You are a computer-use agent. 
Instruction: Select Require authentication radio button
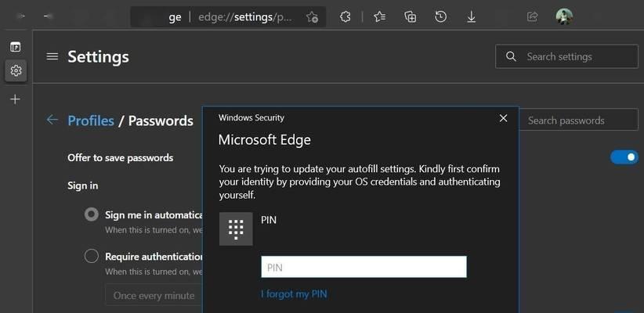[91, 257]
